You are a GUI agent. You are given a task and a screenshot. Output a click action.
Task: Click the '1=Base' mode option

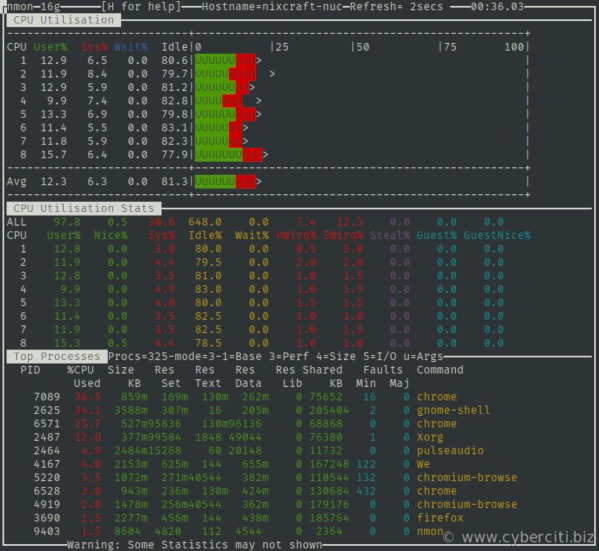point(241,357)
